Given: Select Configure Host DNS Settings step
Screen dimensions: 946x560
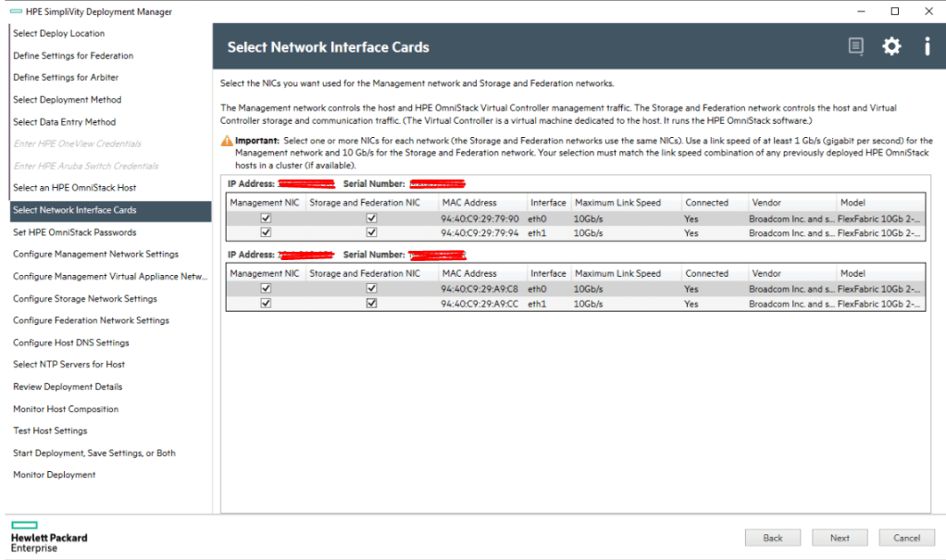Looking at the screenshot, I should (x=71, y=342).
